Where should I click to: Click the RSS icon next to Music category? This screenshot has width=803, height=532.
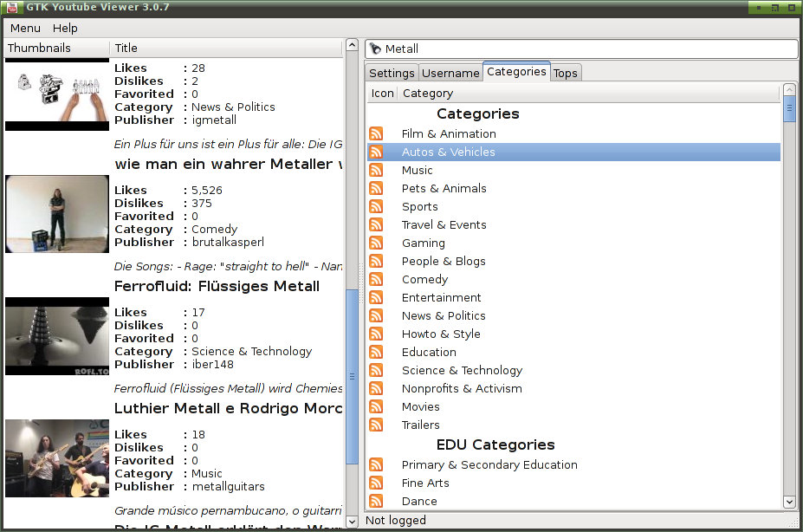(x=376, y=170)
